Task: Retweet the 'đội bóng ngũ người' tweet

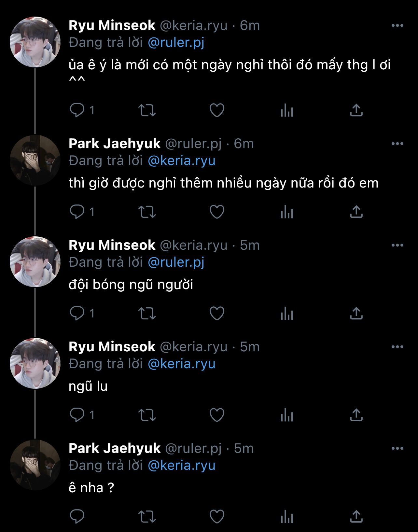Action: click(x=147, y=314)
